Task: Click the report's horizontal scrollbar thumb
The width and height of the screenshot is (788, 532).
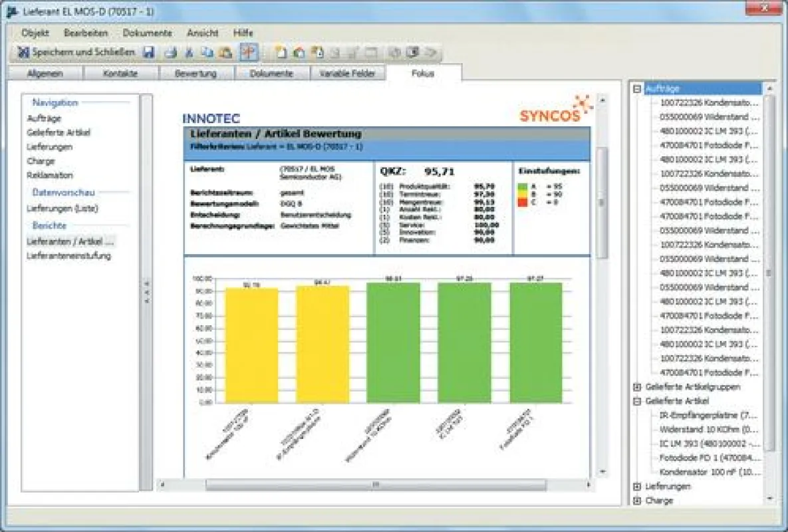Action: tap(376, 485)
